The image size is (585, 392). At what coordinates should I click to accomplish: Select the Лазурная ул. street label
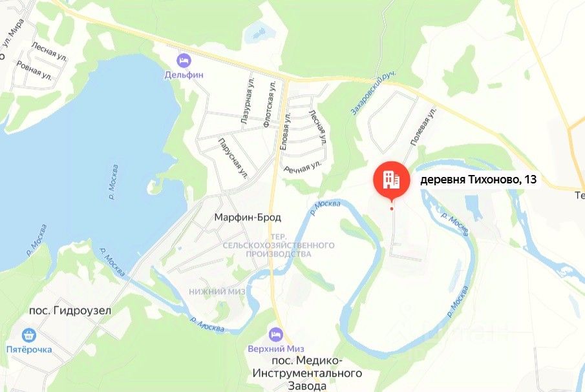click(248, 101)
